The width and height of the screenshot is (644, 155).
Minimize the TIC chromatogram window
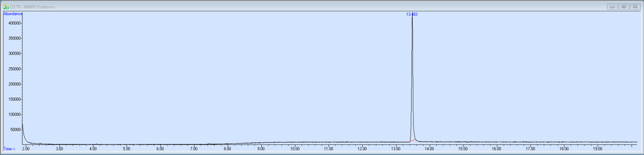point(612,7)
